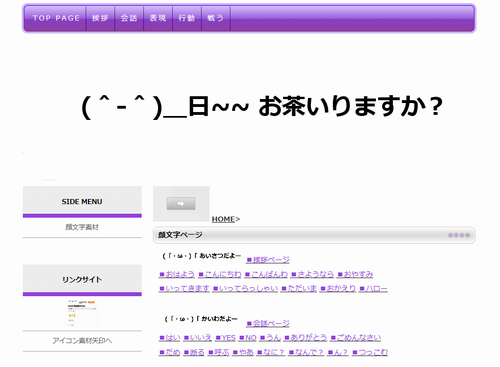Open the だめ kaomoji link
The width and height of the screenshot is (500, 367).
click(x=170, y=352)
